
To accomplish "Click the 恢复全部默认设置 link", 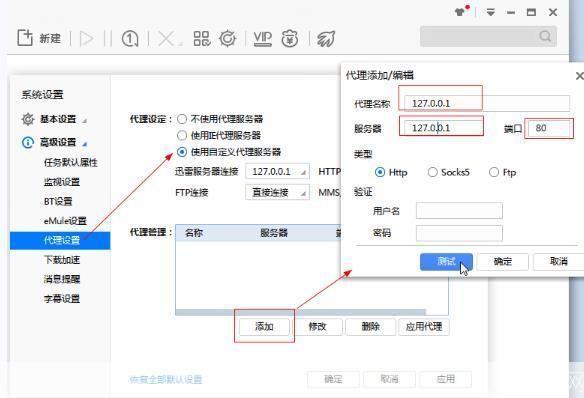I will (x=166, y=380).
